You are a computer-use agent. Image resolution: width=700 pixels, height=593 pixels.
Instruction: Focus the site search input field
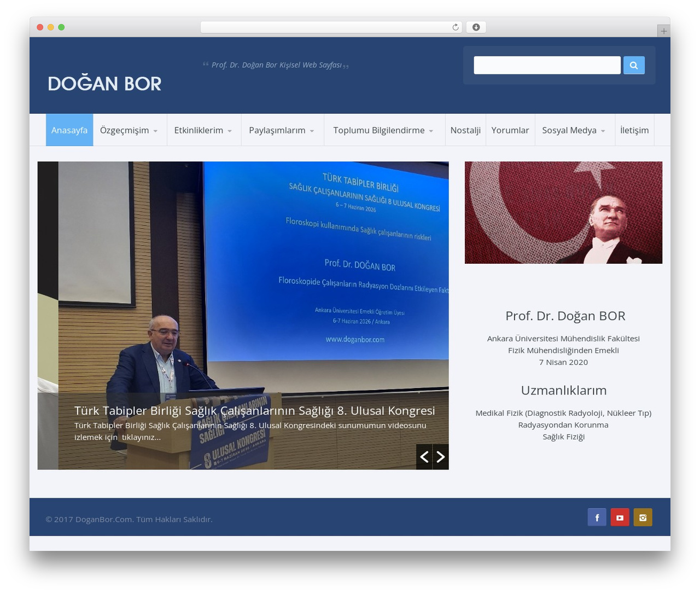(547, 65)
